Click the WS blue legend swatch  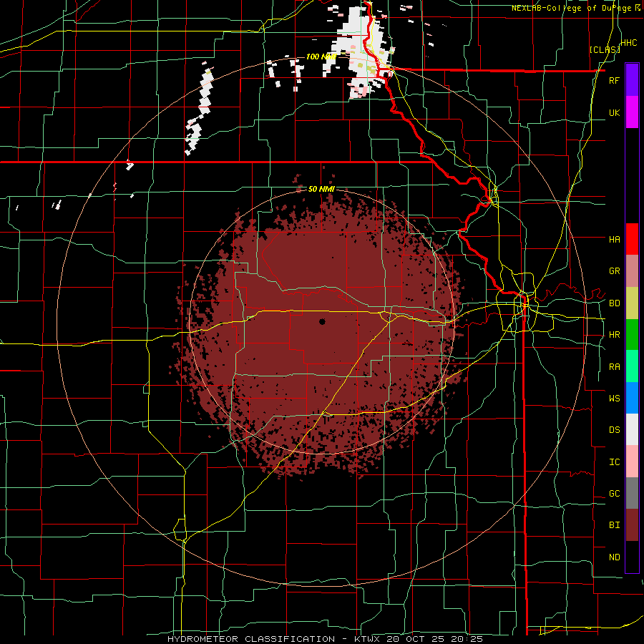[x=632, y=398]
